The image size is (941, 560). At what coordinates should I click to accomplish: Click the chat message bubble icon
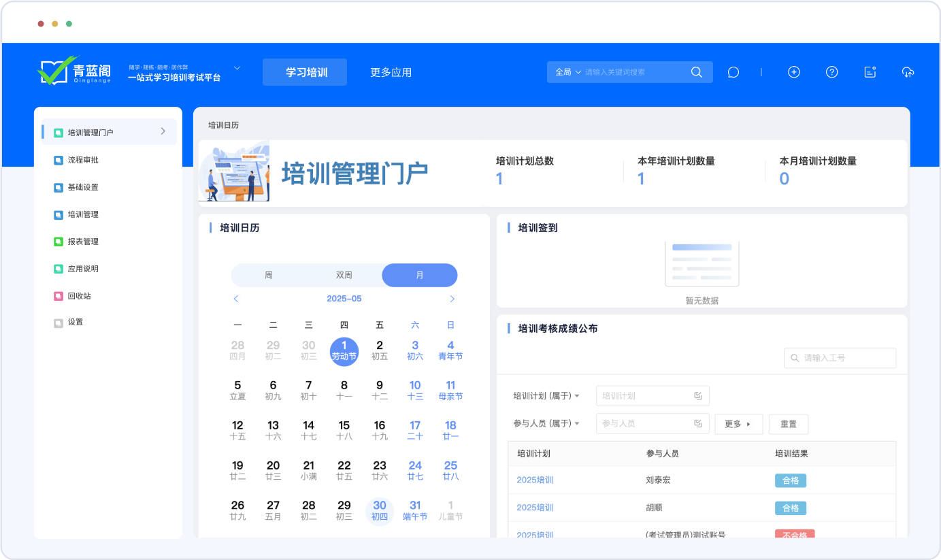point(733,72)
